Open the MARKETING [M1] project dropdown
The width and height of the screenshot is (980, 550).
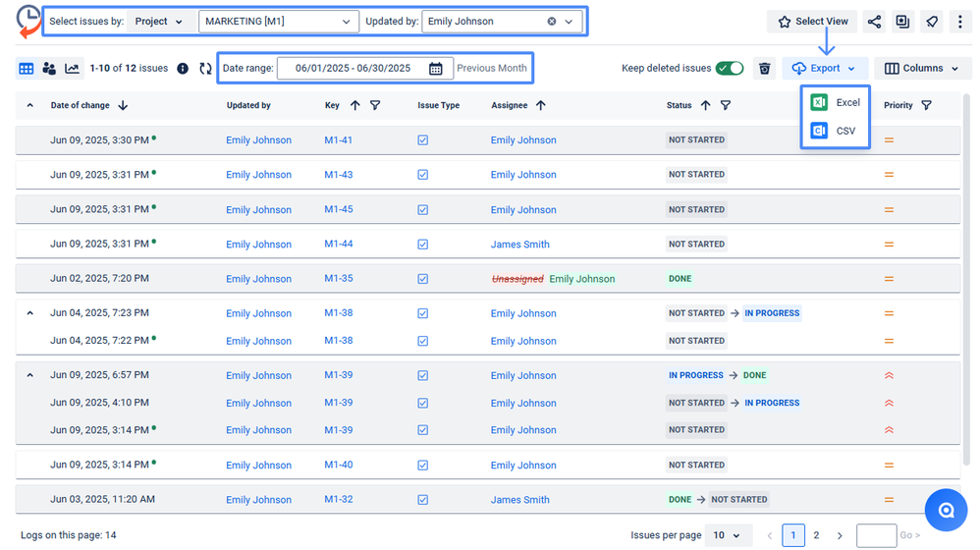[x=278, y=22]
